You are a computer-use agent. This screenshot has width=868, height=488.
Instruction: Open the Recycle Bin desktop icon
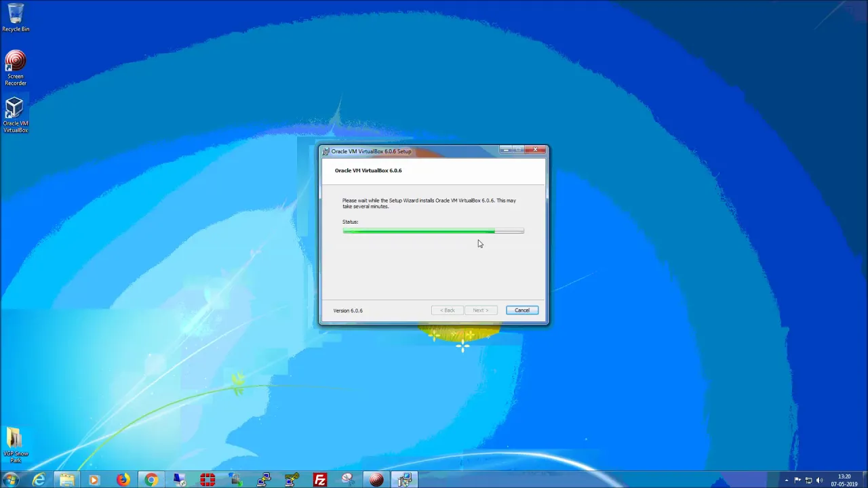pyautogui.click(x=15, y=18)
